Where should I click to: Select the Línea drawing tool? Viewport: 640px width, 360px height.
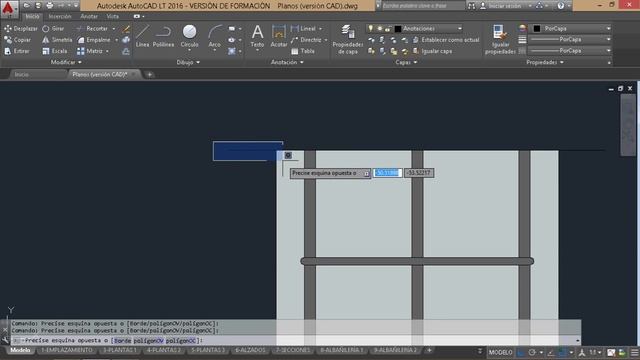(142, 36)
